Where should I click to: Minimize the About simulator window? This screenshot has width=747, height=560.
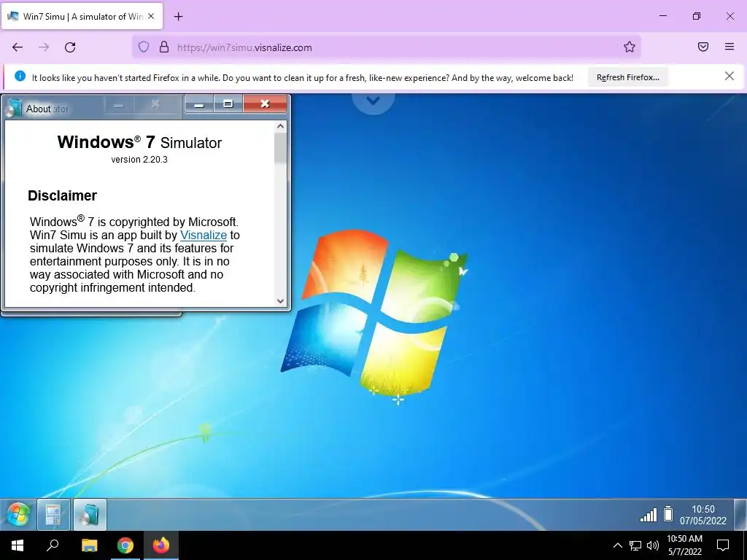click(x=199, y=104)
